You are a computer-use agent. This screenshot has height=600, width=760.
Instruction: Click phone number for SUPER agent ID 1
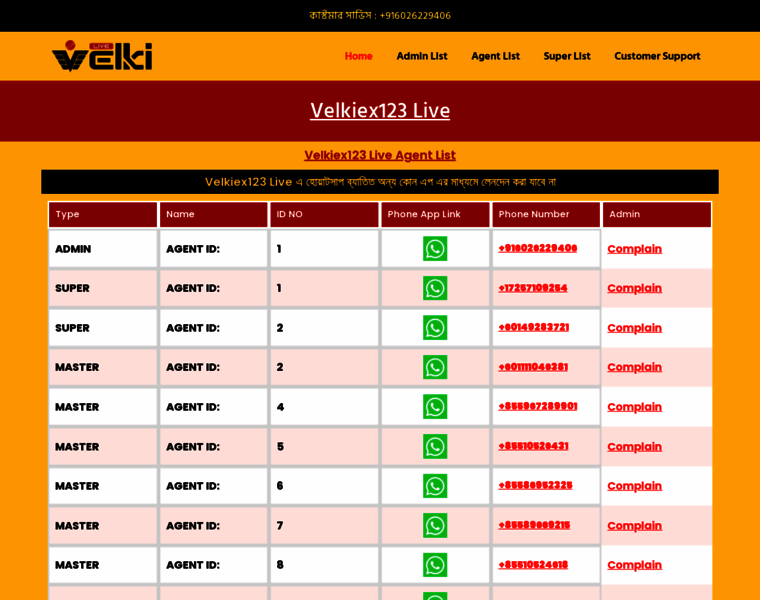[533, 288]
